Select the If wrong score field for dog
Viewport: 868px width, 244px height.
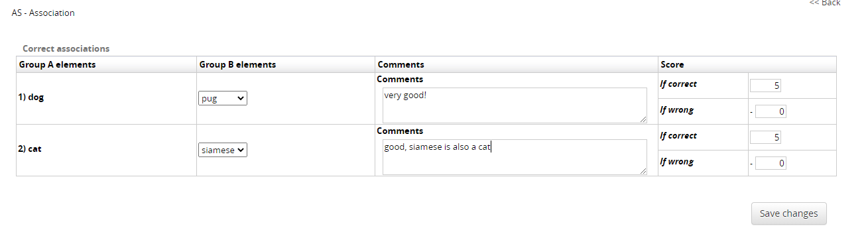[771, 111]
